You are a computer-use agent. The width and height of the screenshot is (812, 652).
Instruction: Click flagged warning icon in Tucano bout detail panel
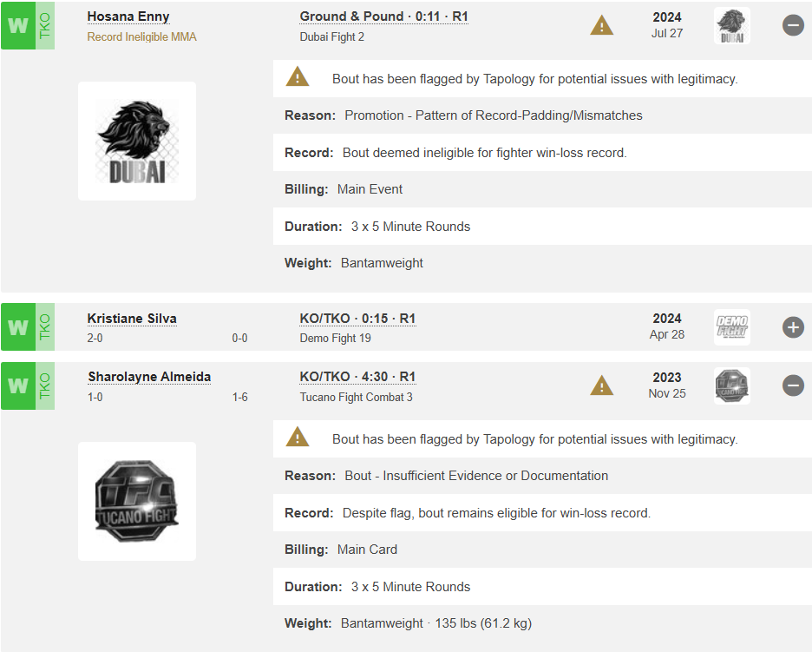point(298,438)
